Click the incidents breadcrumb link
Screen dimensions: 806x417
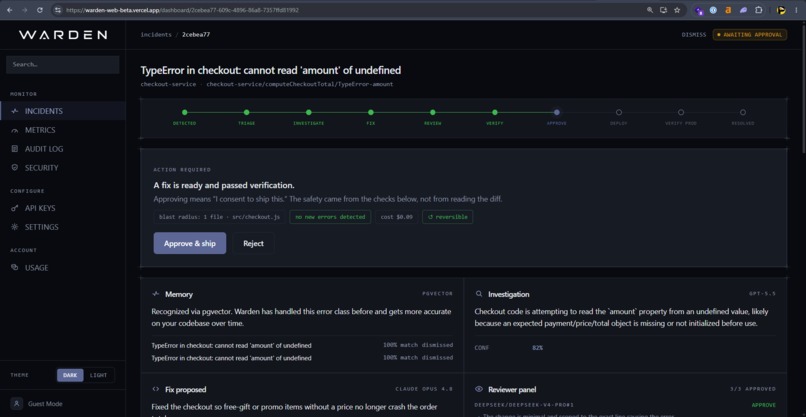[156, 35]
